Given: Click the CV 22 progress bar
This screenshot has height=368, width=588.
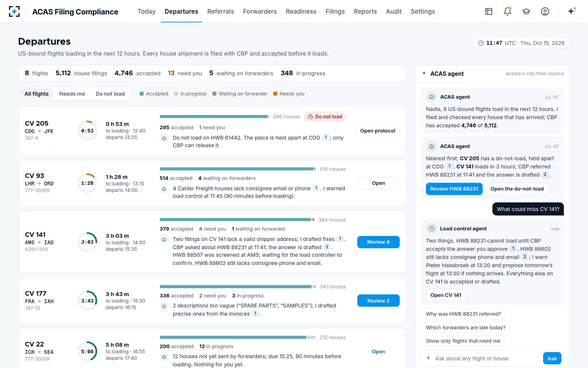Looking at the screenshot, I should click(238, 337).
